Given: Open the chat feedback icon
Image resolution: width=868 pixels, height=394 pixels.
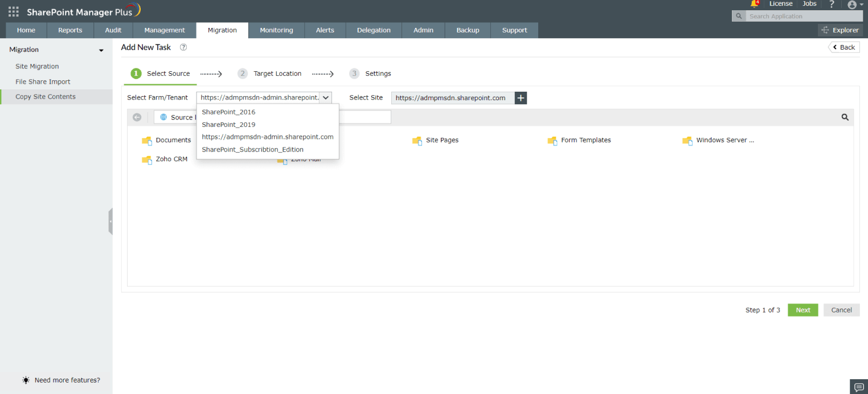Looking at the screenshot, I should point(858,386).
